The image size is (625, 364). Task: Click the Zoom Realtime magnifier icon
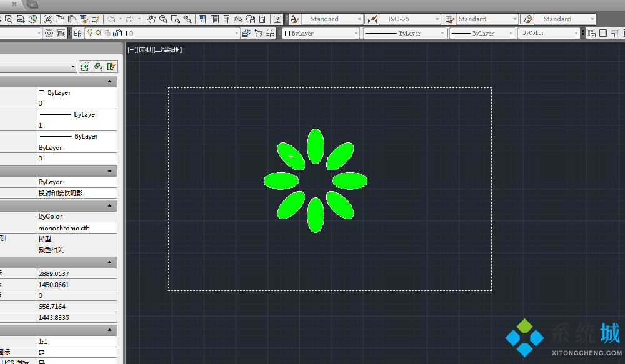click(x=163, y=19)
